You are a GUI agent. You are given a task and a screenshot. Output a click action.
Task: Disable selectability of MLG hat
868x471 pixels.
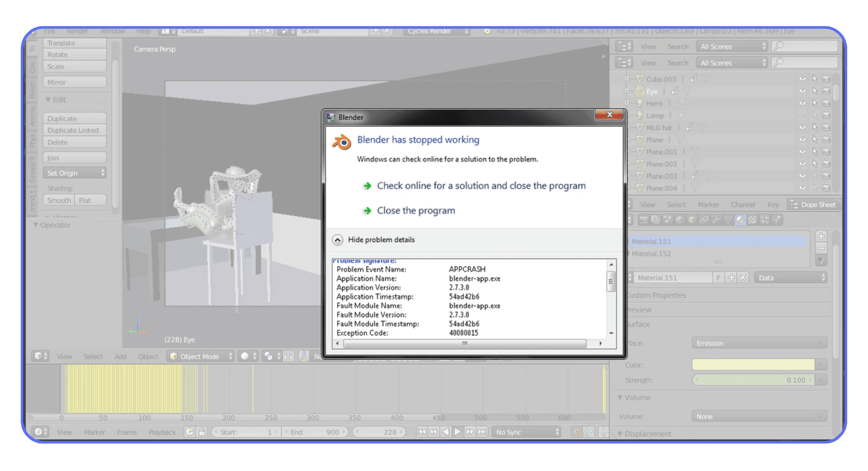[x=815, y=128]
